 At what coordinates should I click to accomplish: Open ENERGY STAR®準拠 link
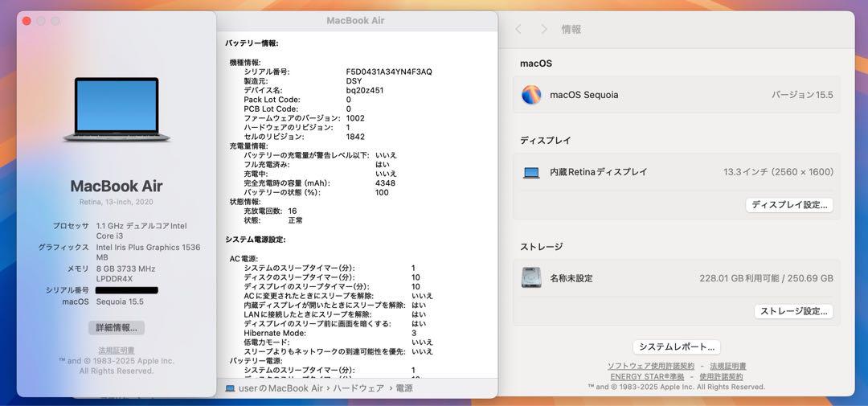pos(647,376)
